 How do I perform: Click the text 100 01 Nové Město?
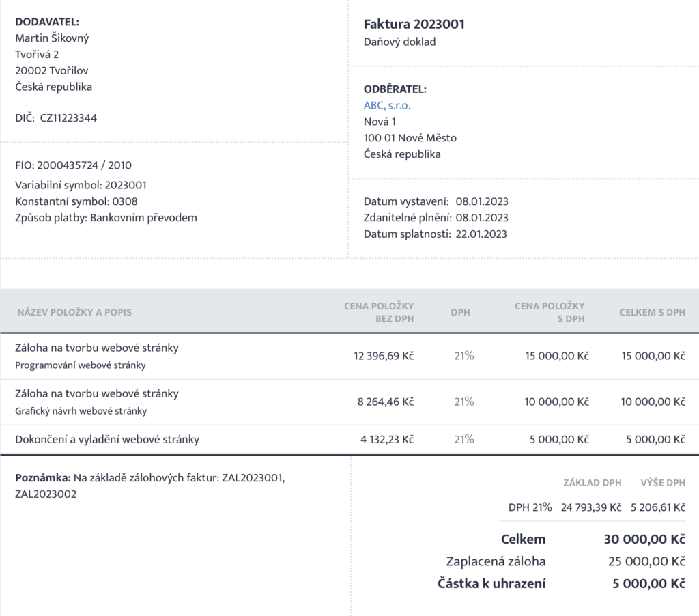coord(410,138)
